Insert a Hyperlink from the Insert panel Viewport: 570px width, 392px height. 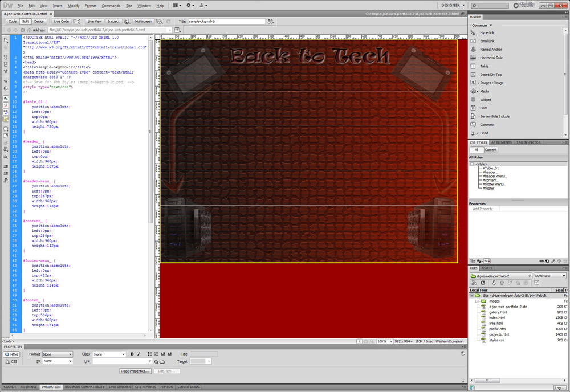(487, 33)
